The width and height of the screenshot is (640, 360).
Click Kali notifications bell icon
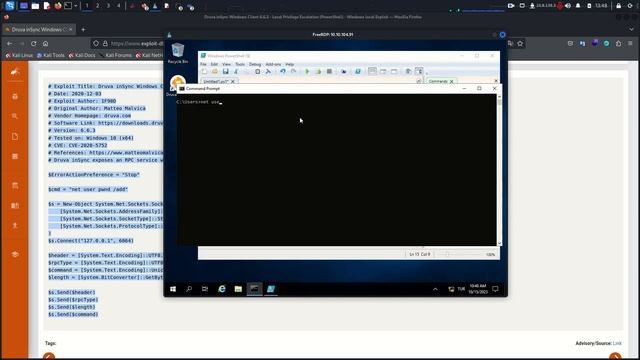tap(578, 6)
